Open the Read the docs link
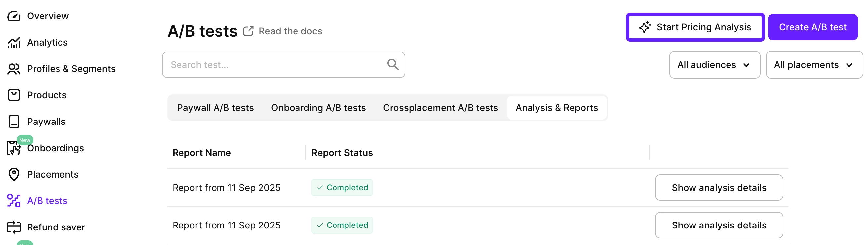Image resolution: width=868 pixels, height=245 pixels. click(290, 31)
